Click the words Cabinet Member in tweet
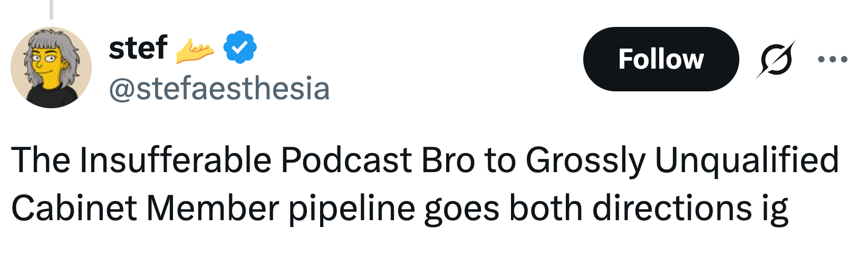 point(145,208)
